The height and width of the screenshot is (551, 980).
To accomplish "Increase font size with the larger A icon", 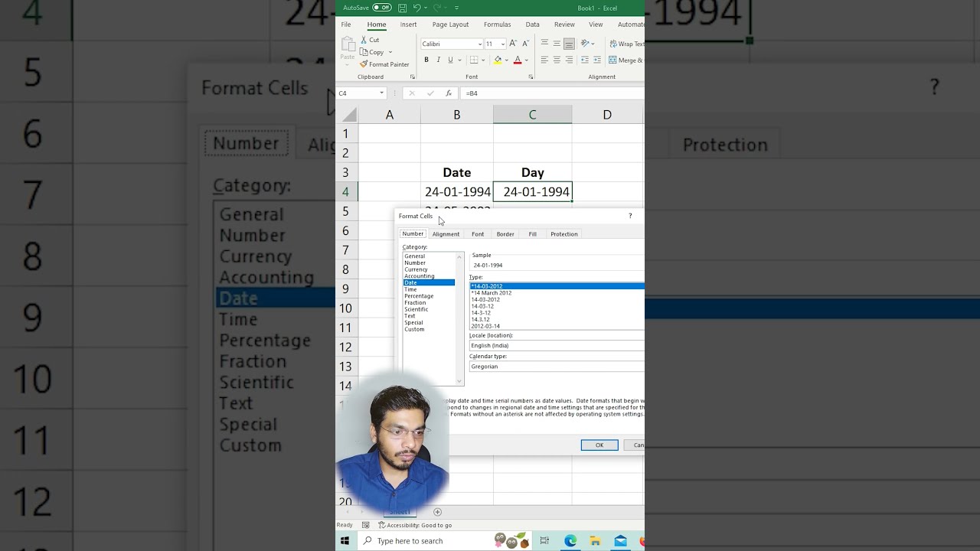I will 513,44.
